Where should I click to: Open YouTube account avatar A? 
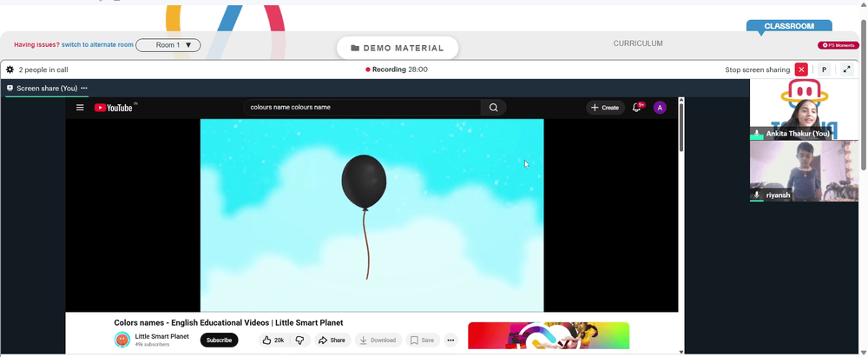[x=660, y=108]
